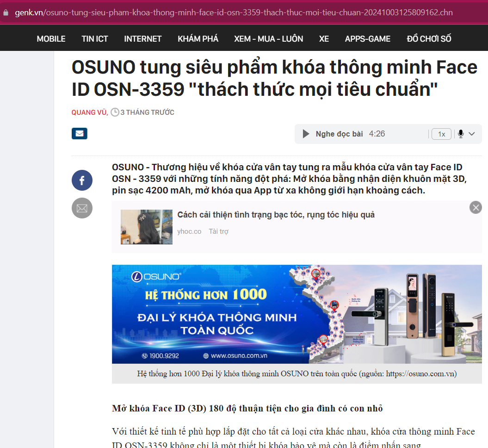488x448 pixels.
Task: Click the Tài trợ sponsored label
Action: click(x=218, y=231)
